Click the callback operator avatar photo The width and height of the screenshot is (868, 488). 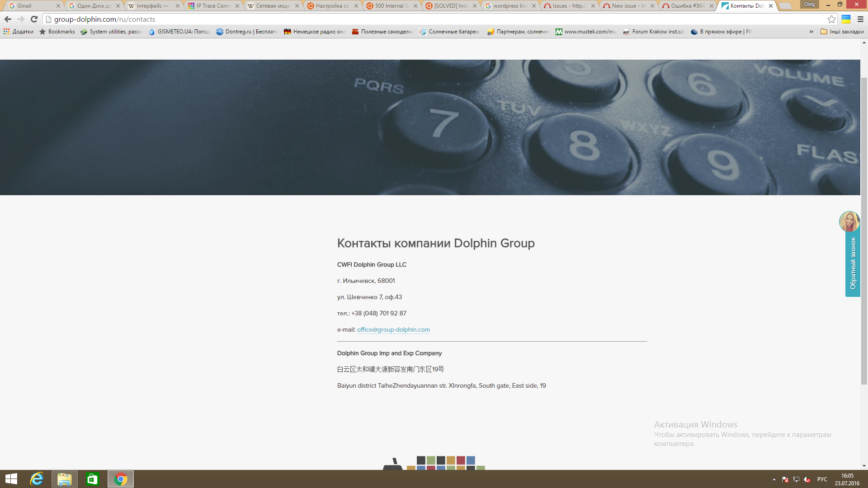pos(849,221)
